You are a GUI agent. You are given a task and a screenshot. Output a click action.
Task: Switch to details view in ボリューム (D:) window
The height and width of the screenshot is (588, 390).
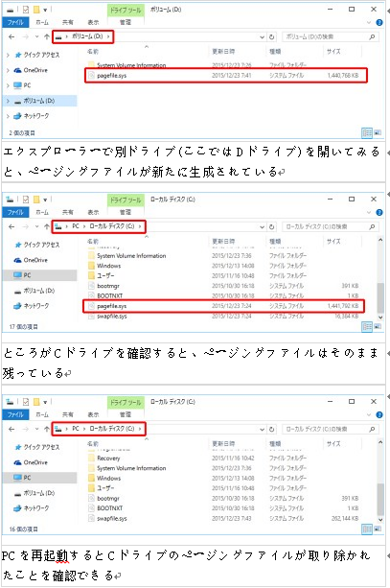click(367, 132)
